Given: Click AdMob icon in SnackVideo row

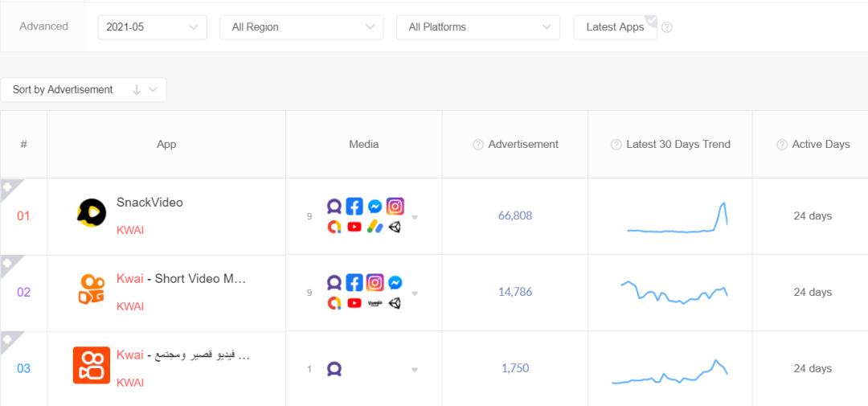Looking at the screenshot, I should (334, 227).
